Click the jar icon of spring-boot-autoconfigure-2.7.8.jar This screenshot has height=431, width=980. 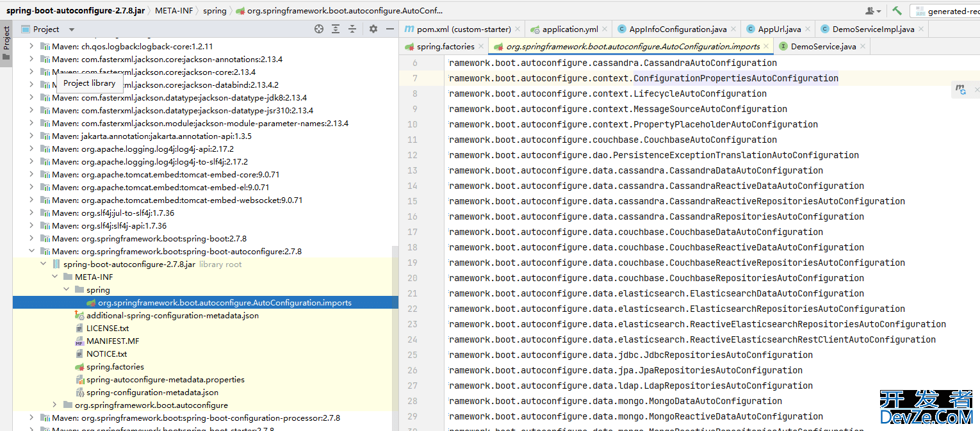(x=56, y=264)
